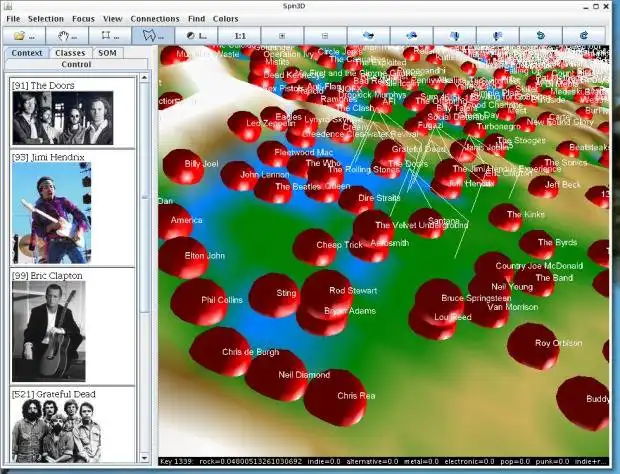This screenshot has width=620, height=474.
Task: Rotate the view clockwise
Action: [584, 36]
